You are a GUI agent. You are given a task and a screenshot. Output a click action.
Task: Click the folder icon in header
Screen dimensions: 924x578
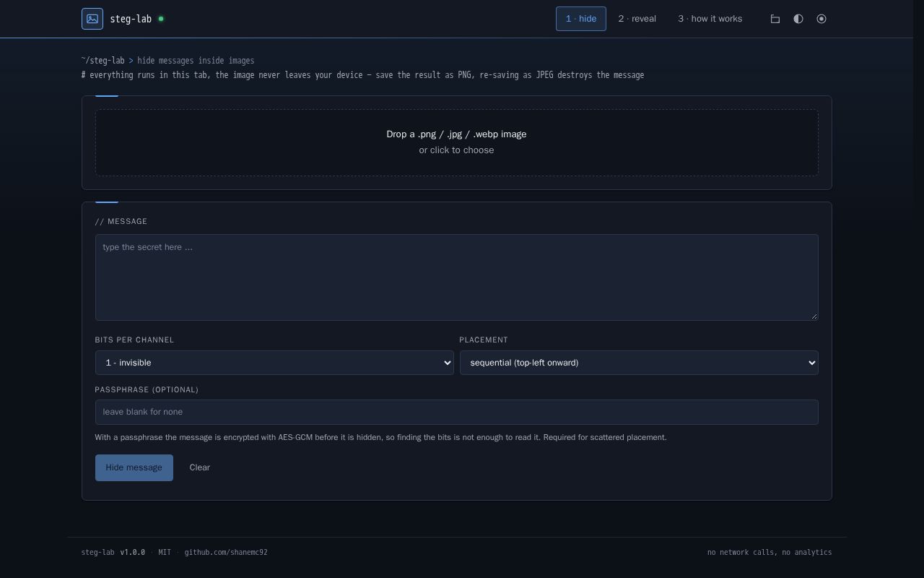[775, 19]
